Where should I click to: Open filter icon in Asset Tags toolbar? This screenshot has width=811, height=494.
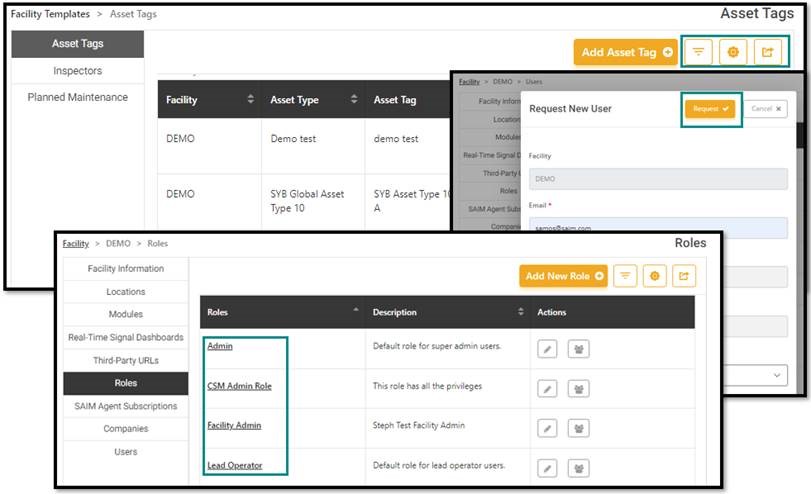point(699,52)
